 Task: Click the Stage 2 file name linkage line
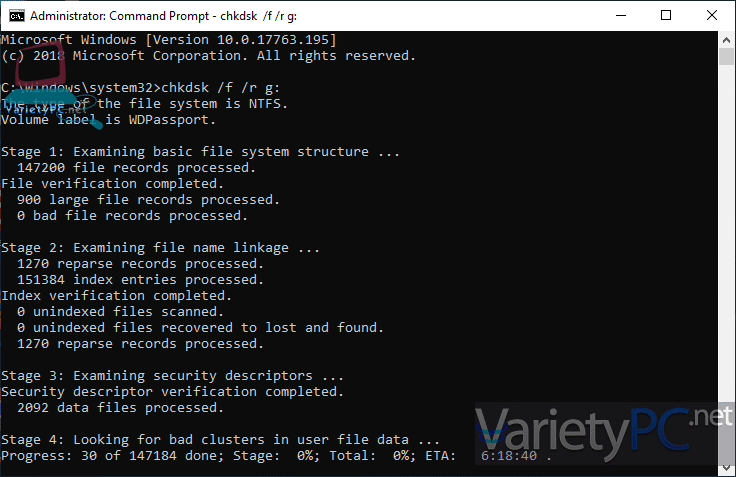(x=160, y=247)
